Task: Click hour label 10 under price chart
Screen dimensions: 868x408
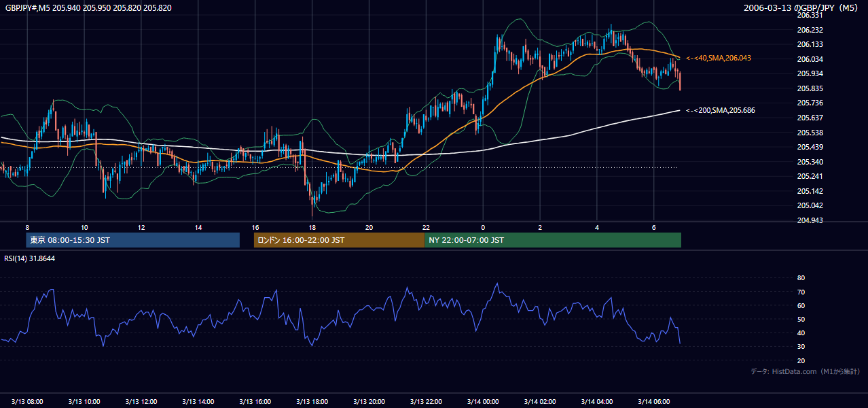Action: (84, 227)
